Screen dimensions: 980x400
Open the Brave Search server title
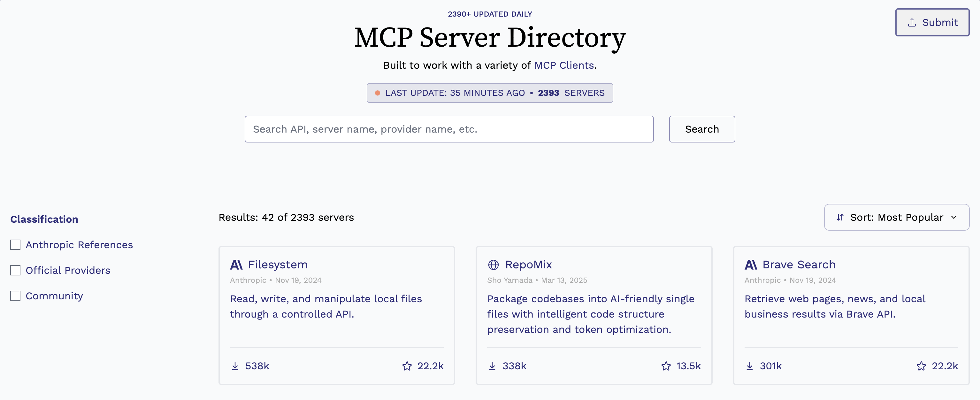point(799,265)
